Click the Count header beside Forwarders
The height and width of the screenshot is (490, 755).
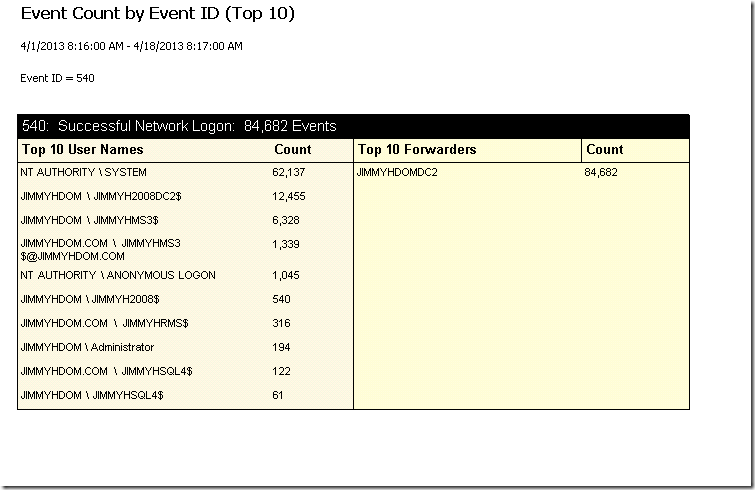click(605, 149)
